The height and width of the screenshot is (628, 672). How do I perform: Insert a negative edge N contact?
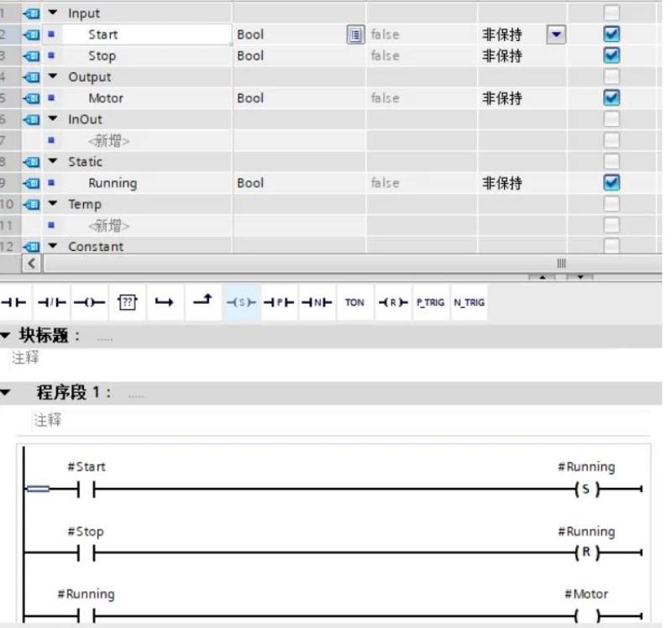[317, 302]
